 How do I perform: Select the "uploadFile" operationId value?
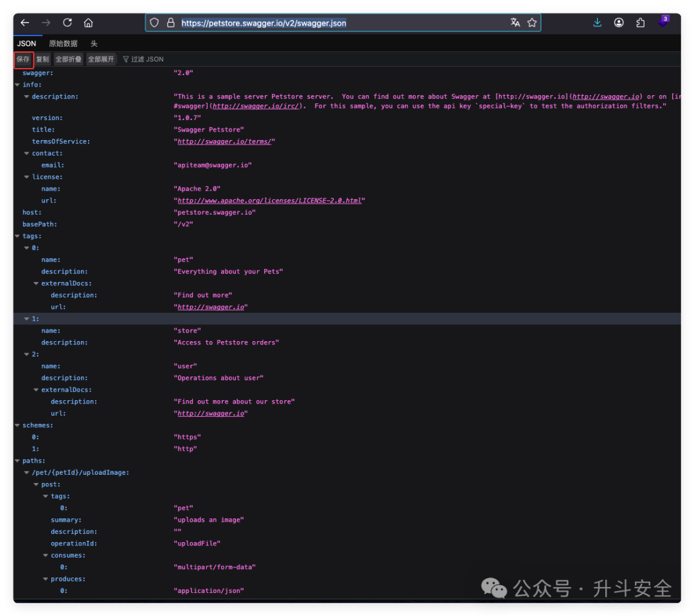pos(197,543)
